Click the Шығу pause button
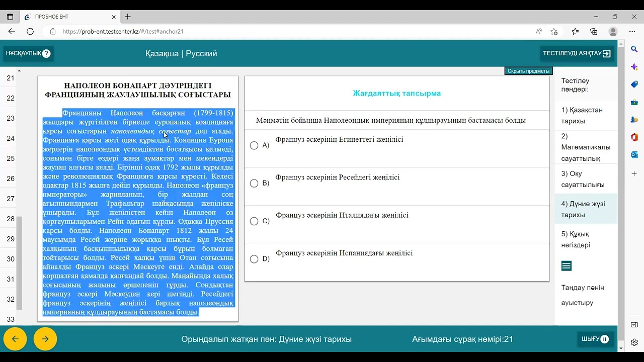 click(x=595, y=339)
